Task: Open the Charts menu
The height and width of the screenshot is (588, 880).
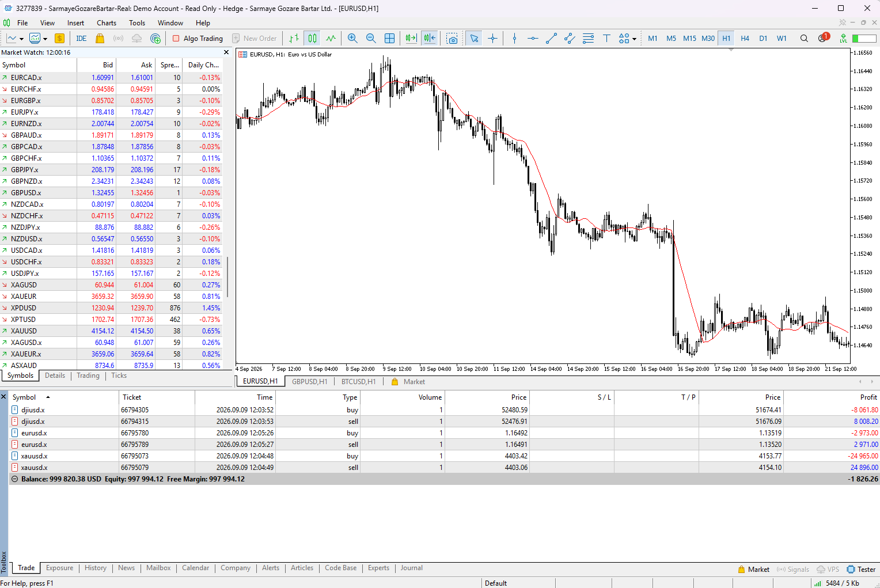Action: pyautogui.click(x=107, y=23)
